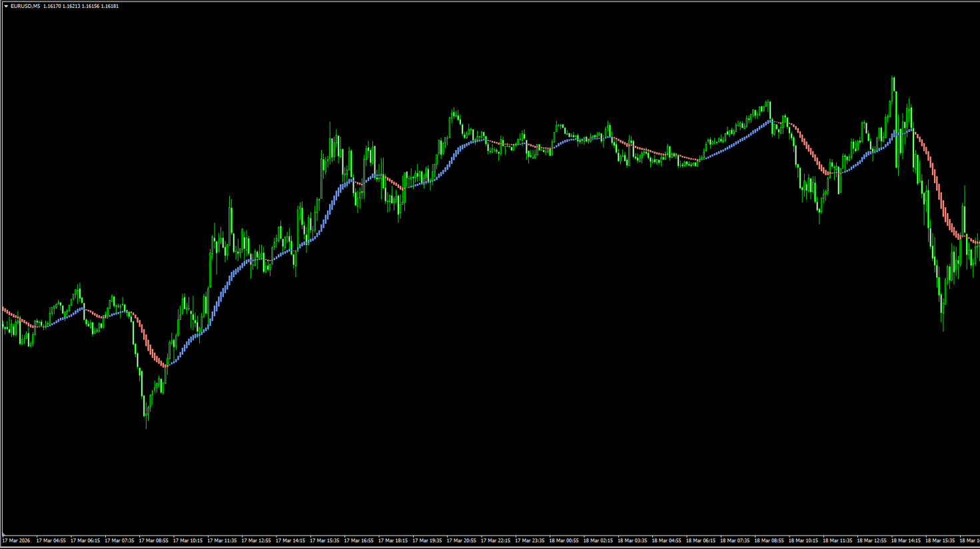Click the 17 Mar 23:35 time axis label

[x=530, y=540]
